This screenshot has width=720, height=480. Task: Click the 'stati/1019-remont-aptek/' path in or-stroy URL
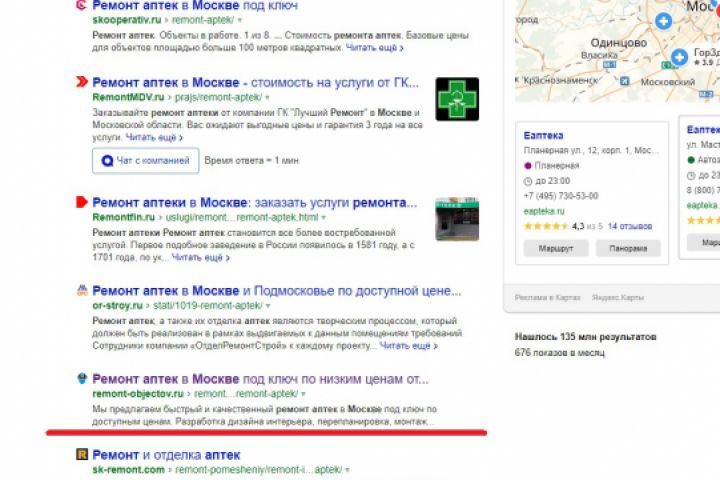[208, 305]
